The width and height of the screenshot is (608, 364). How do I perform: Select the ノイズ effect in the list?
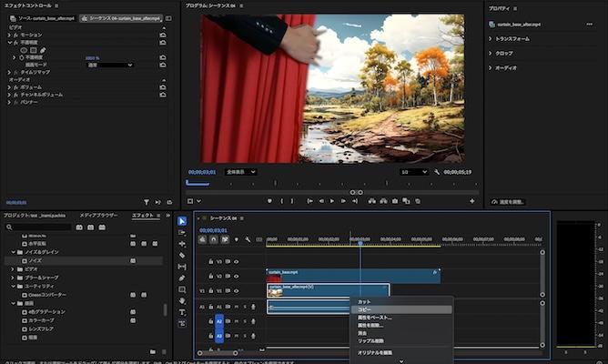[34, 260]
